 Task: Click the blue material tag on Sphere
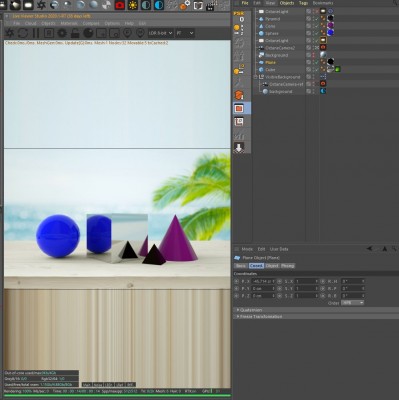330,33
